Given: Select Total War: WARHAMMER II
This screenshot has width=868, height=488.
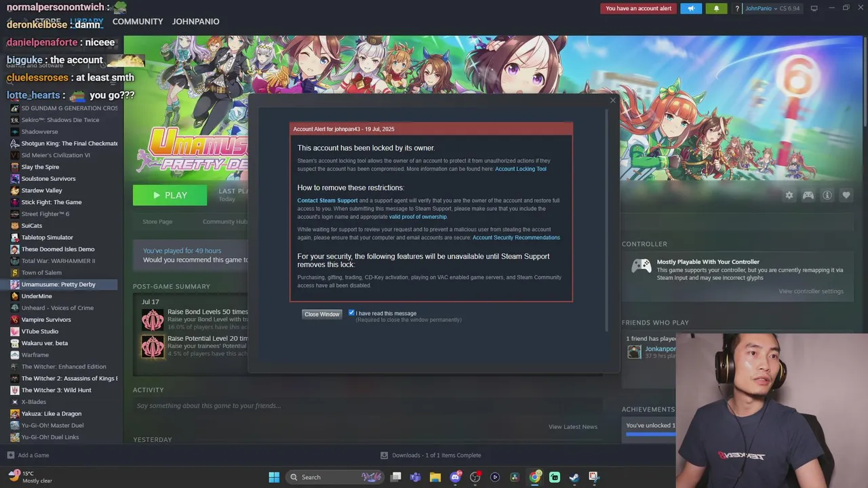Looking at the screenshot, I should (x=58, y=261).
